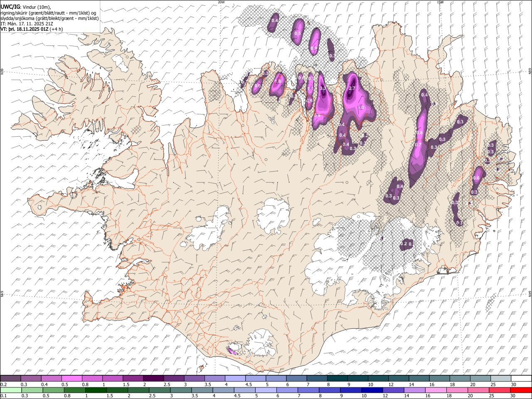Click the dark teal upper swatch from 8 to 9
The height and width of the screenshot is (399, 532).
pos(337,379)
